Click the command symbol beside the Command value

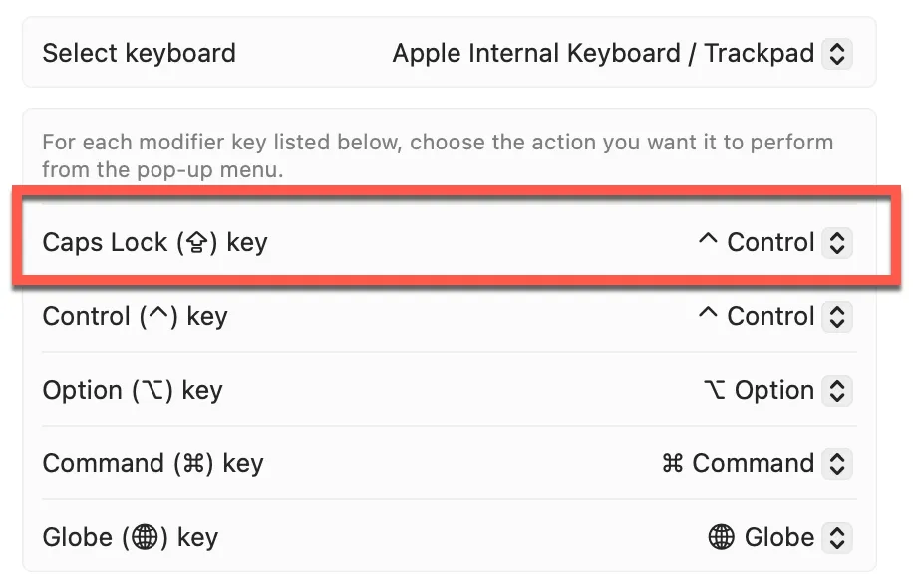pos(673,464)
